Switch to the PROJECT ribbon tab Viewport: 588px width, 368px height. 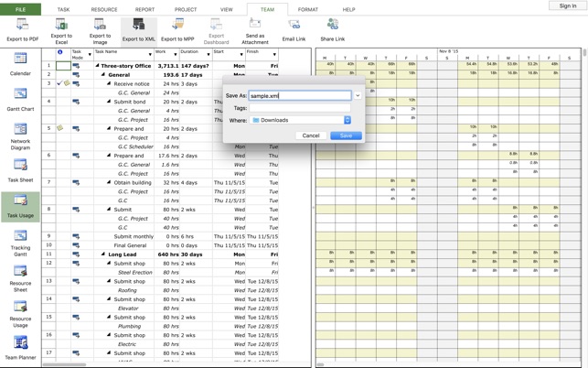tap(186, 9)
